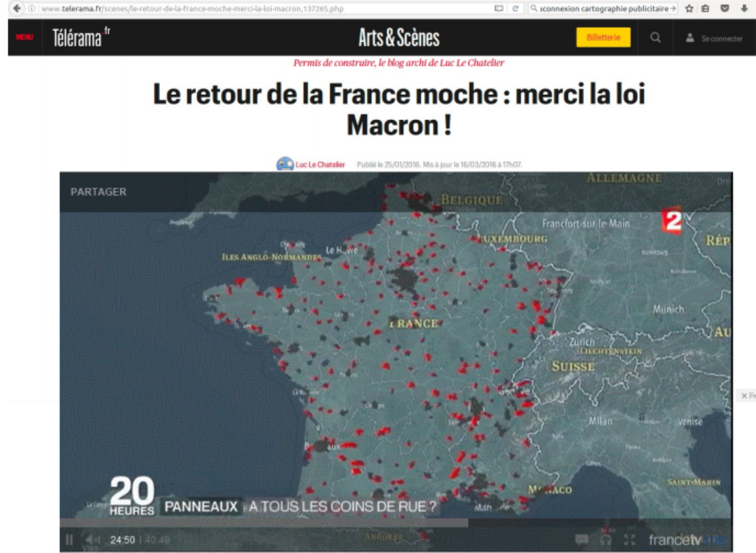Click the Billetterie button
The width and height of the screenshot is (756, 553).
tap(603, 38)
